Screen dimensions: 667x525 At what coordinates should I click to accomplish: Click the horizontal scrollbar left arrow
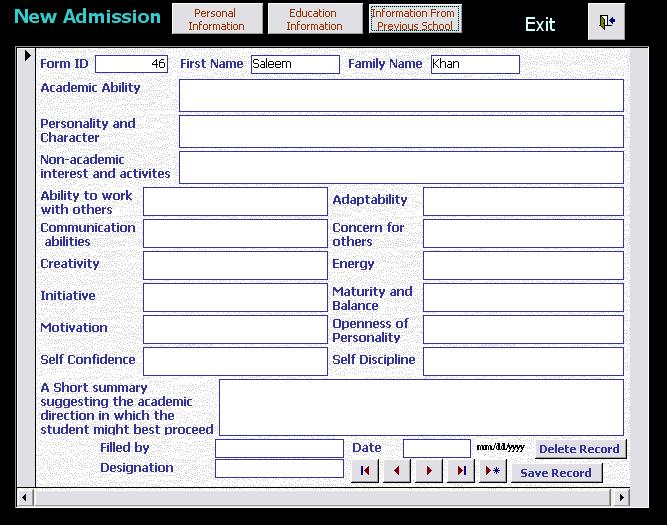pyautogui.click(x=25, y=497)
